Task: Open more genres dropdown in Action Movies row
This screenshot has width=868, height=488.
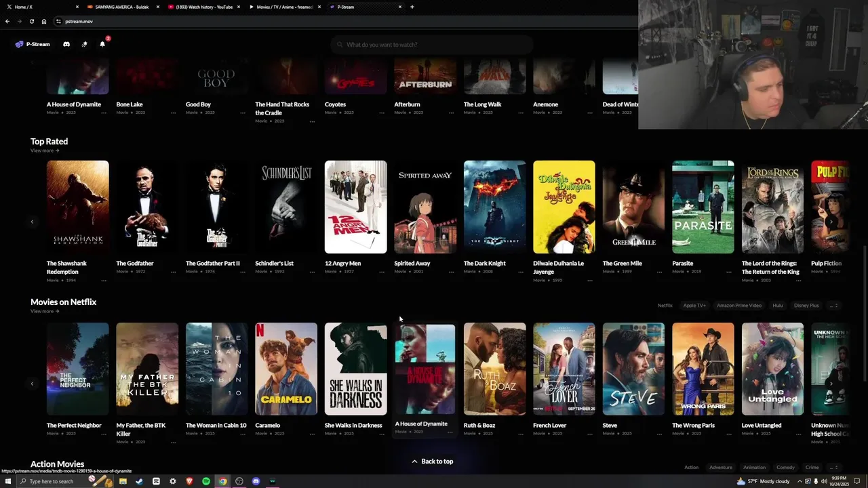Action: pos(833,468)
